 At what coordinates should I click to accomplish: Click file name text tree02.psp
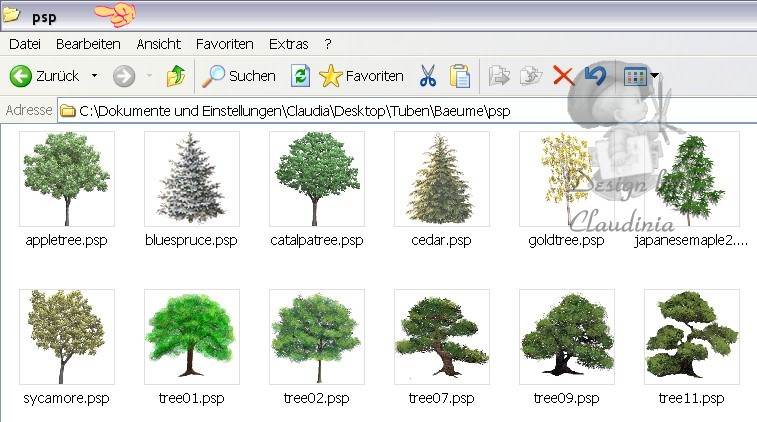pyautogui.click(x=317, y=398)
